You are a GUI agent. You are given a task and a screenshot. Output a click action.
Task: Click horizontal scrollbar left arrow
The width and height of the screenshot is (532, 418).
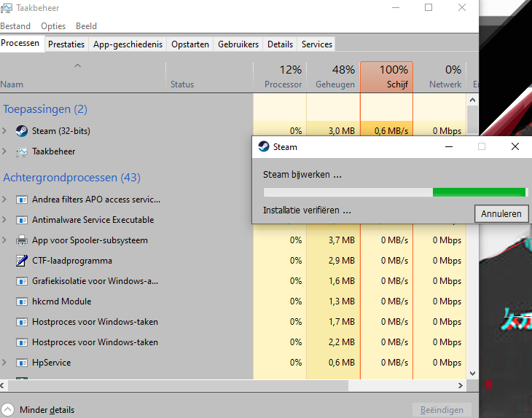tap(3, 385)
